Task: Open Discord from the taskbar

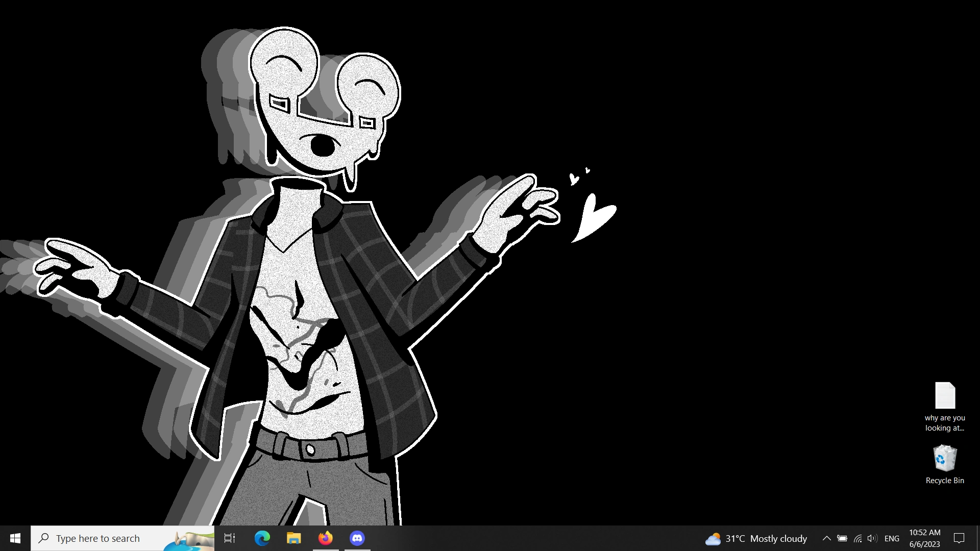Action: [357, 538]
